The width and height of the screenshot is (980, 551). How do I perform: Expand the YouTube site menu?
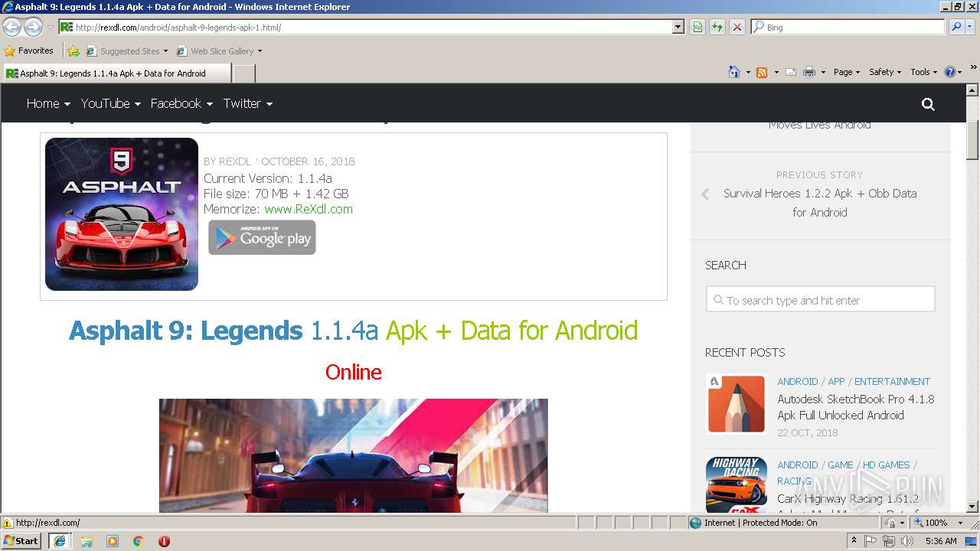pyautogui.click(x=111, y=103)
